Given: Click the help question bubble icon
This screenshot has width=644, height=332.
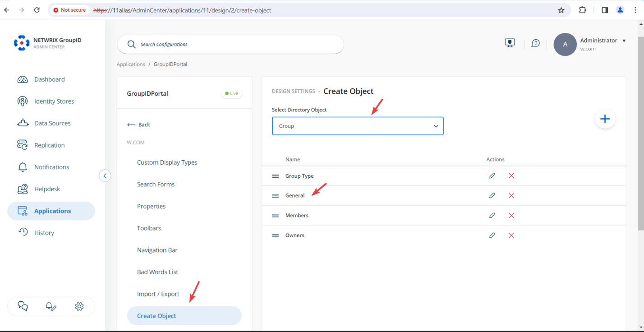Looking at the screenshot, I should [535, 43].
